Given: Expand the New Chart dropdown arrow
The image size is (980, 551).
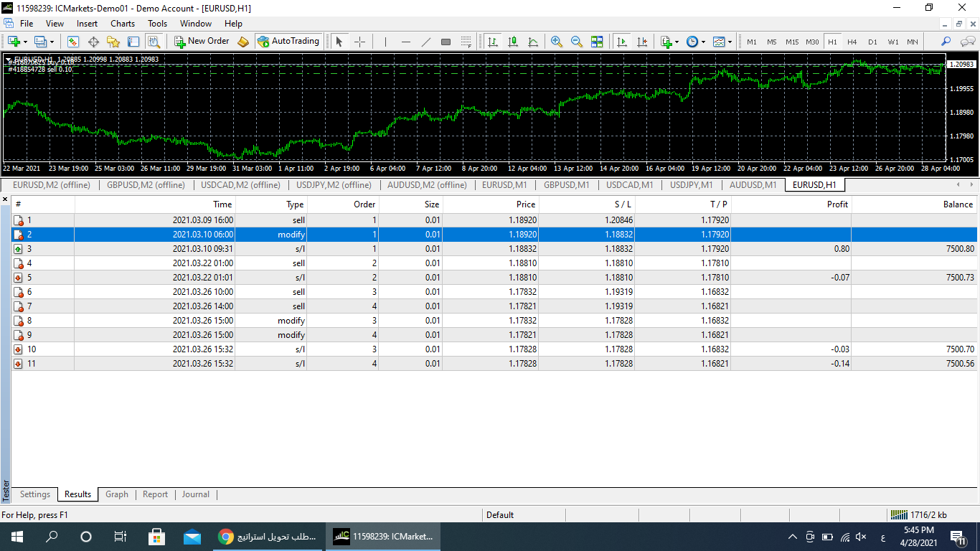Looking at the screenshot, I should (25, 42).
